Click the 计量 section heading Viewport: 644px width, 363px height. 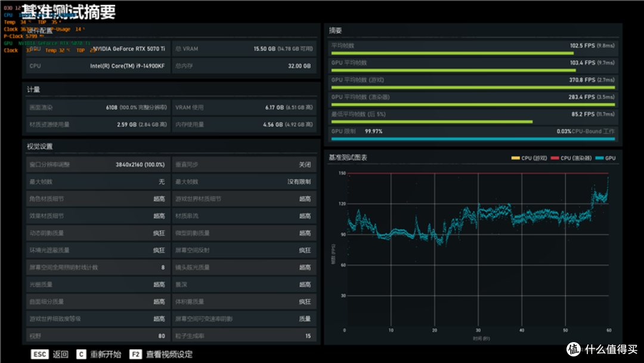tap(33, 89)
